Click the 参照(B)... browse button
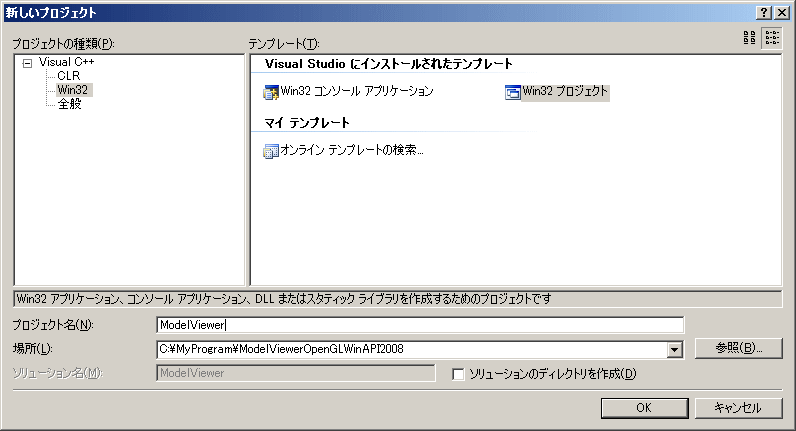The width and height of the screenshot is (796, 431). tap(738, 348)
